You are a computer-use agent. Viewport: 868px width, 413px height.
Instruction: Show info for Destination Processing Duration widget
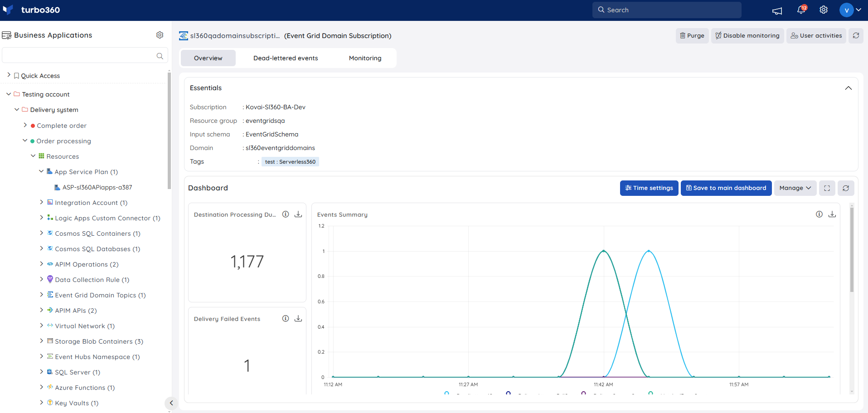pyautogui.click(x=286, y=214)
